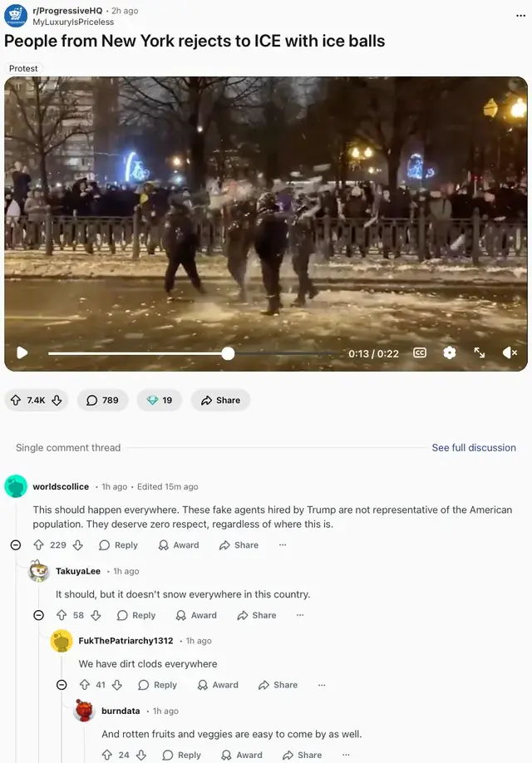Expand video to fullscreen
This screenshot has width=532, height=763.
click(480, 352)
